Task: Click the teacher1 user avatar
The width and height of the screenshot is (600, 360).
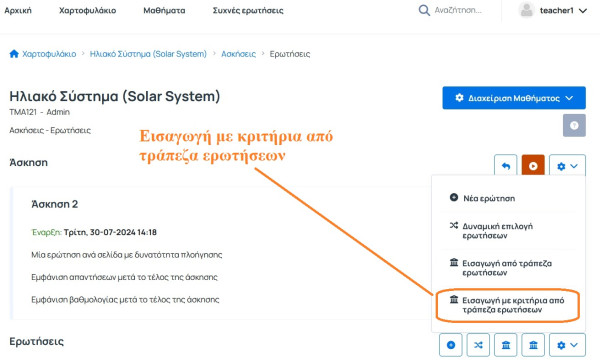Action: (527, 10)
